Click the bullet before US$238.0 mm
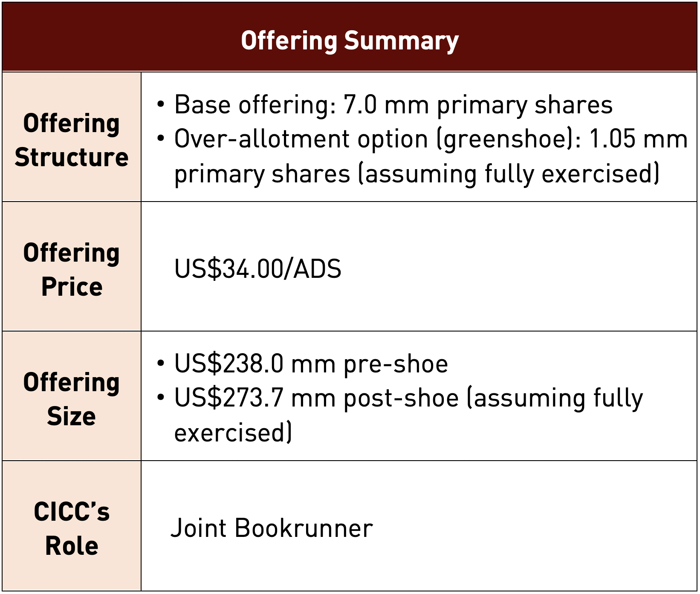 [160, 363]
